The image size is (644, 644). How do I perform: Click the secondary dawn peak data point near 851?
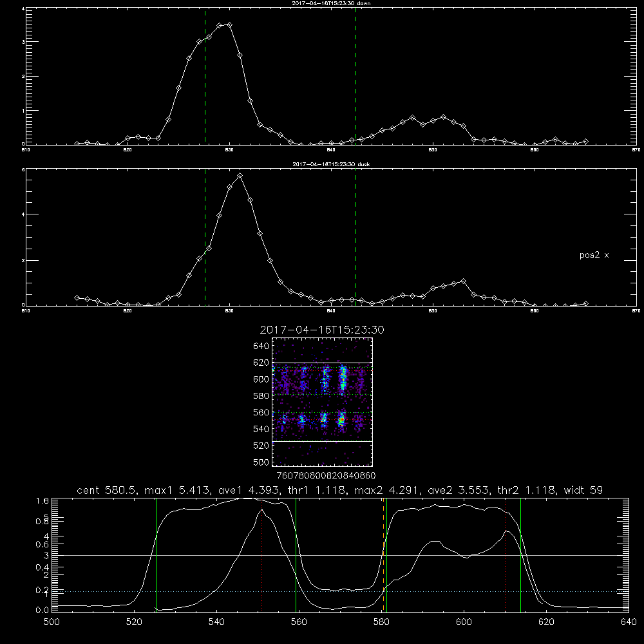(x=443, y=117)
